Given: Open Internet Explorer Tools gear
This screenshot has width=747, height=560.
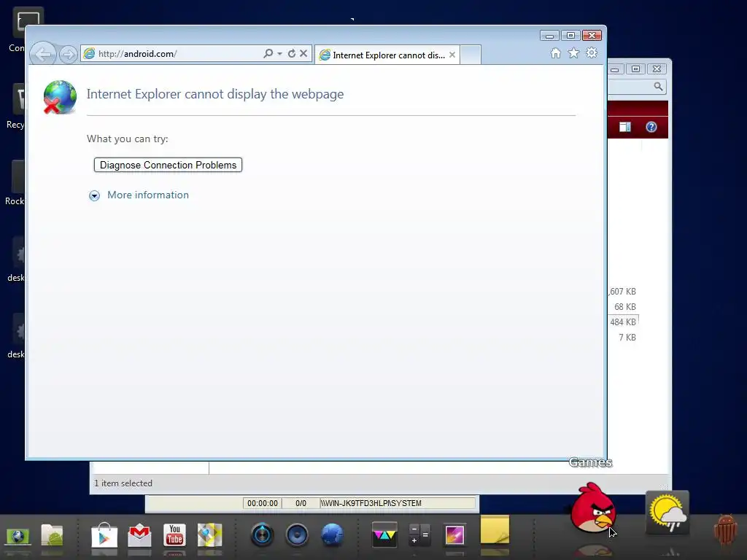Looking at the screenshot, I should (x=592, y=52).
